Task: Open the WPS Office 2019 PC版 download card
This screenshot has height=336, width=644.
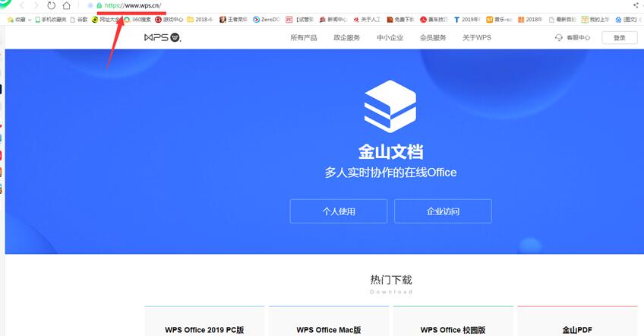Action: click(204, 322)
